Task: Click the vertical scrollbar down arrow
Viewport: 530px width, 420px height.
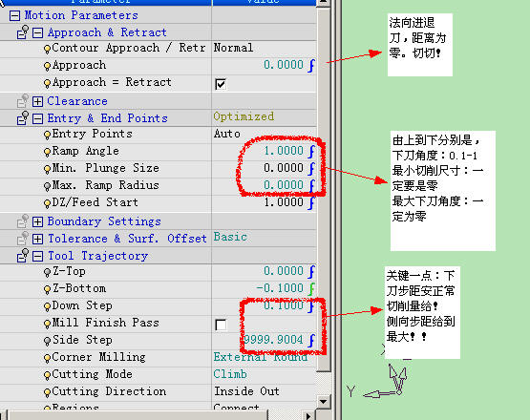Action: click(x=323, y=402)
